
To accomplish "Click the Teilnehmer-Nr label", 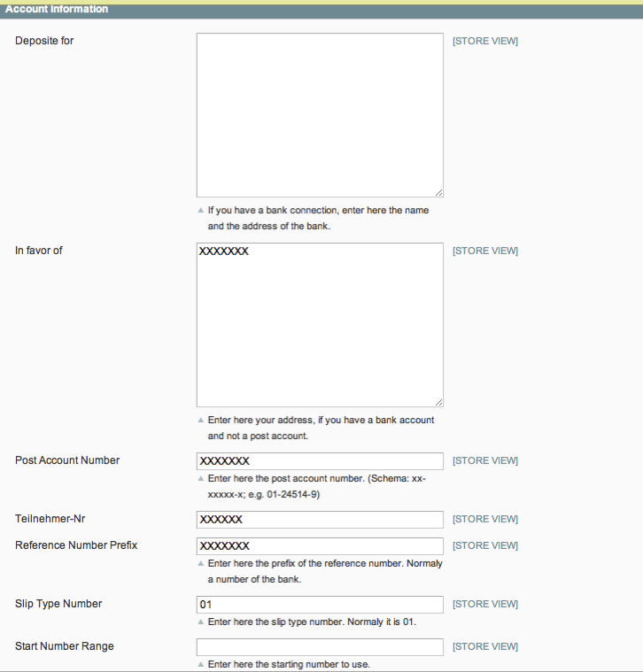I will (50, 519).
